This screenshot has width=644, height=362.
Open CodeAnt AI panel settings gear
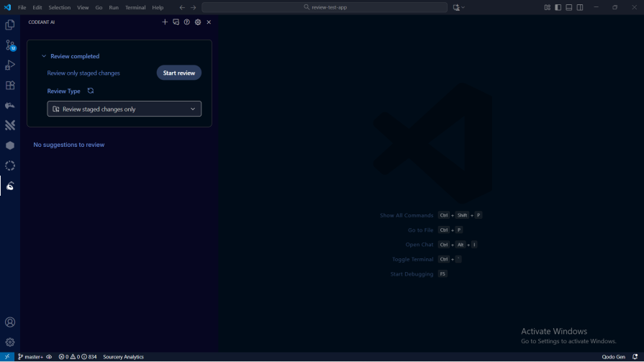coord(198,22)
